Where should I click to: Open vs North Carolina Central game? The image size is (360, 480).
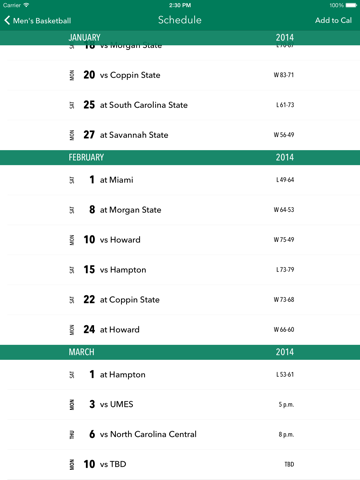[x=180, y=434]
